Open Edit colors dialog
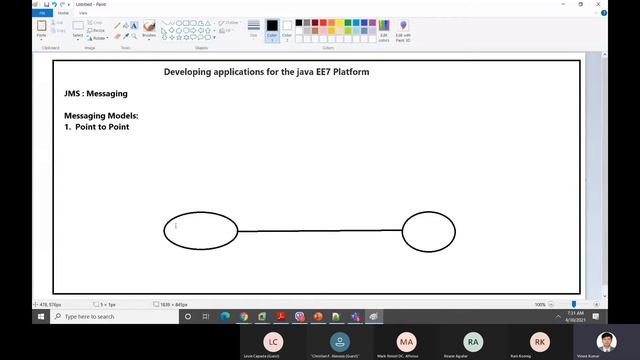 pyautogui.click(x=384, y=31)
